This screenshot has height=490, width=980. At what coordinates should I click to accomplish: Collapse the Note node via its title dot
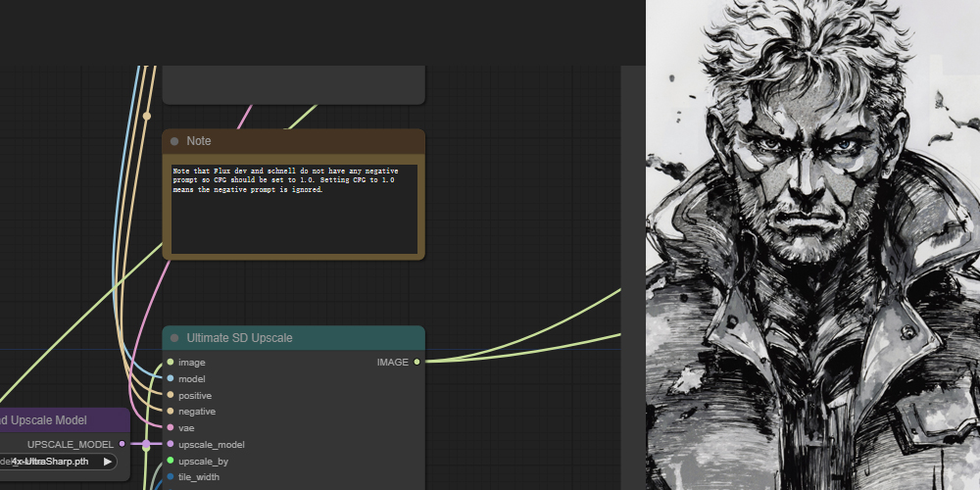tap(174, 141)
